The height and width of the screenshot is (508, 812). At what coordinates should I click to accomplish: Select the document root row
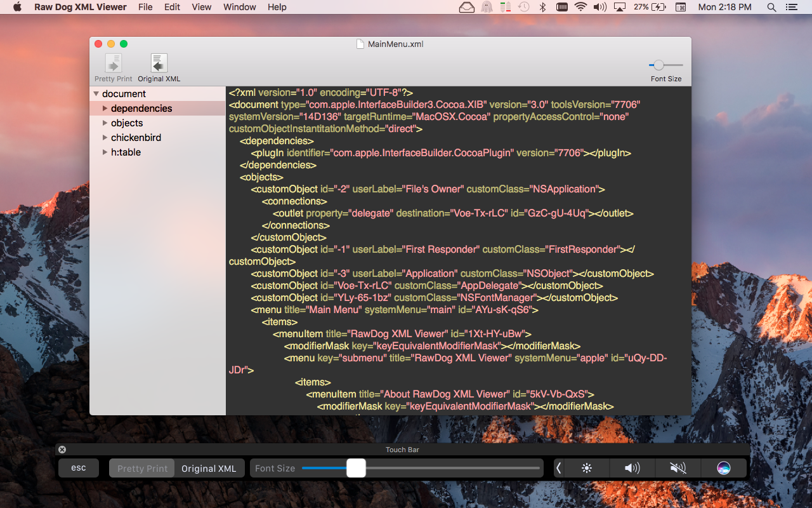tap(157, 94)
